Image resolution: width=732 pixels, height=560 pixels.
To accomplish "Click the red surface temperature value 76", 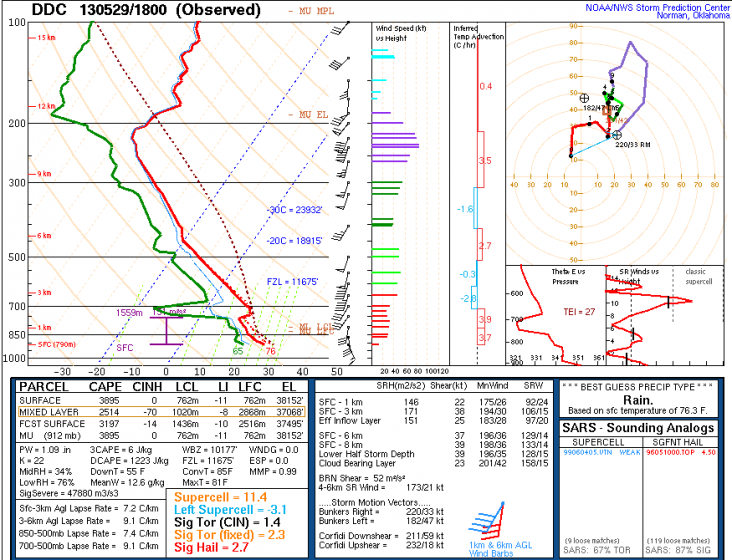I will coord(270,351).
